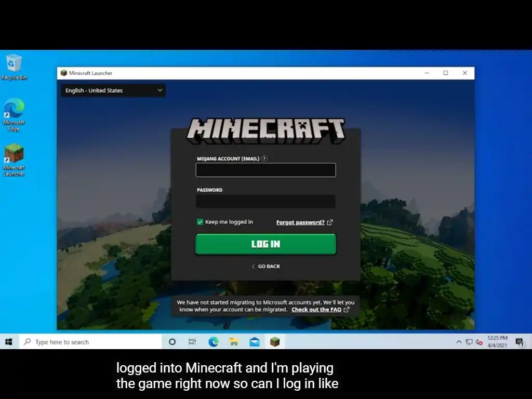Select Minecraft Launcher taskbar icon
Screen dimensions: 532x399
(275, 342)
